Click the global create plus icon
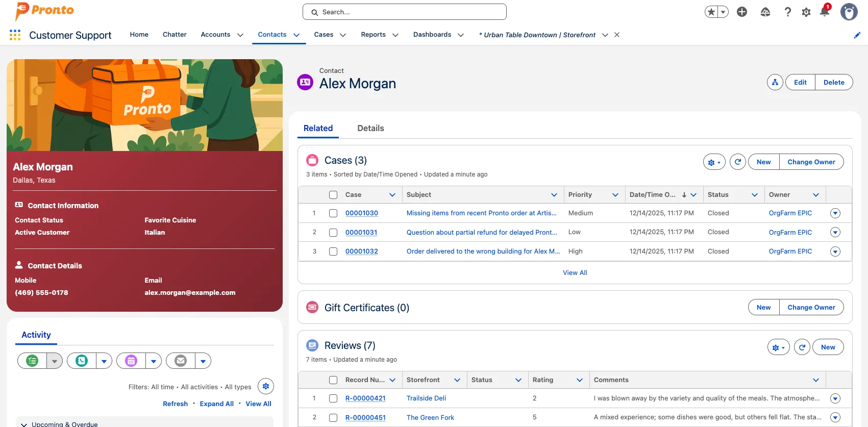This screenshot has width=868, height=427. 742,12
